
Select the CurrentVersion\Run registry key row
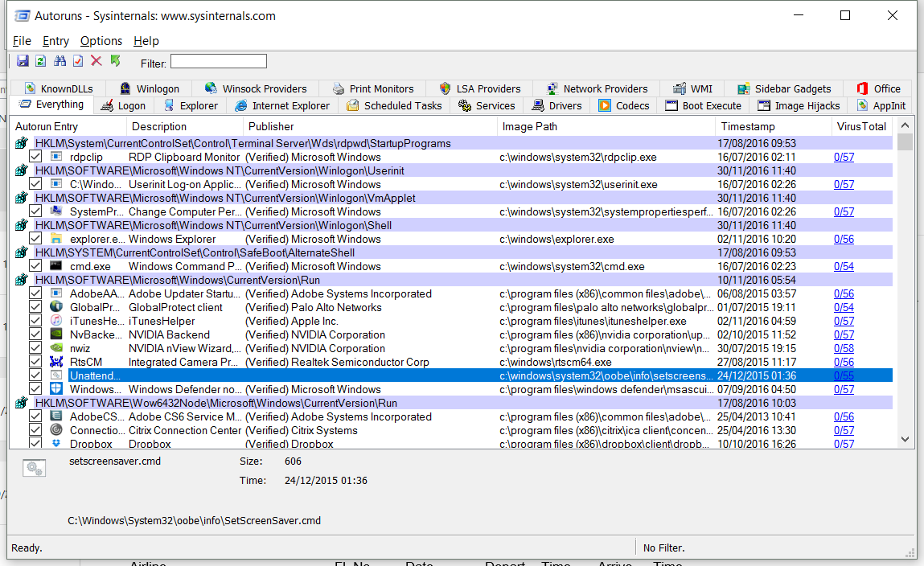[452, 280]
